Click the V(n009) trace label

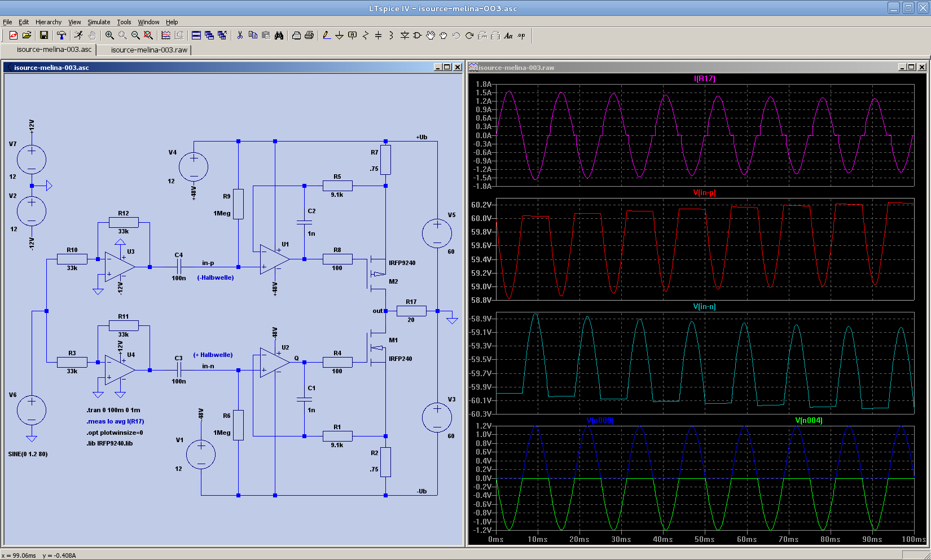click(600, 420)
